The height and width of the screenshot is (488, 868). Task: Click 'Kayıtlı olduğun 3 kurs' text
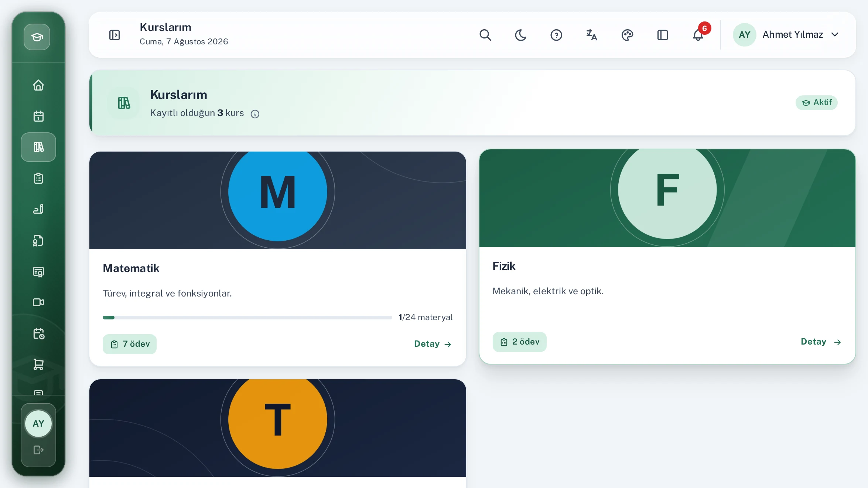[x=197, y=113]
